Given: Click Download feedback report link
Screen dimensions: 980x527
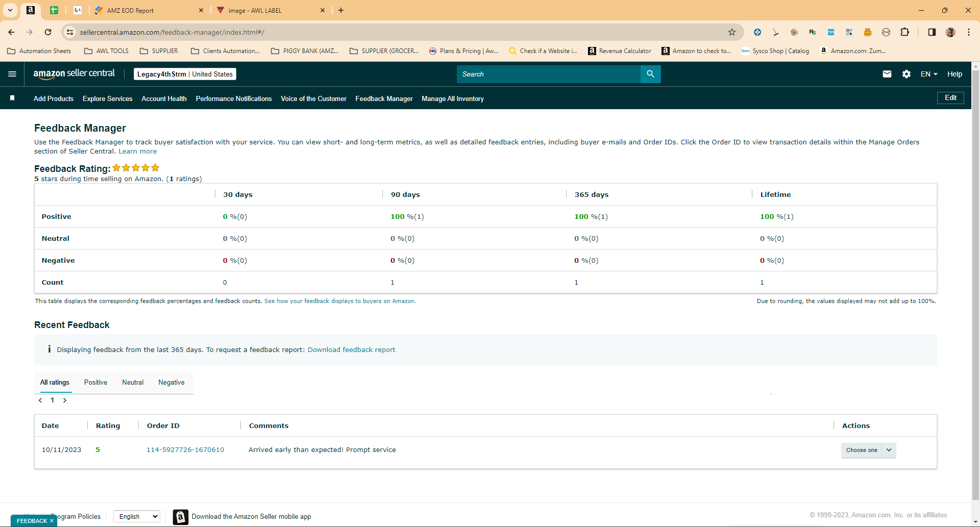Looking at the screenshot, I should click(x=351, y=350).
